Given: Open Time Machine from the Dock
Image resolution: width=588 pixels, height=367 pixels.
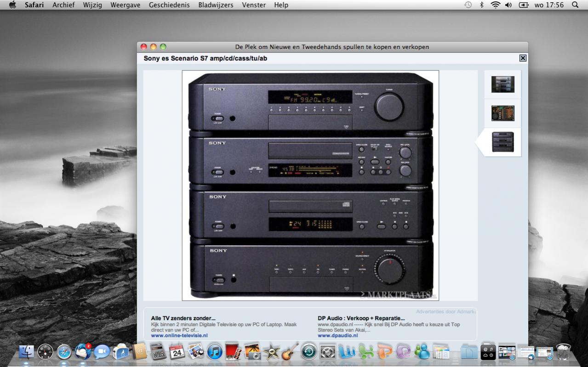Looking at the screenshot, I should tap(309, 352).
